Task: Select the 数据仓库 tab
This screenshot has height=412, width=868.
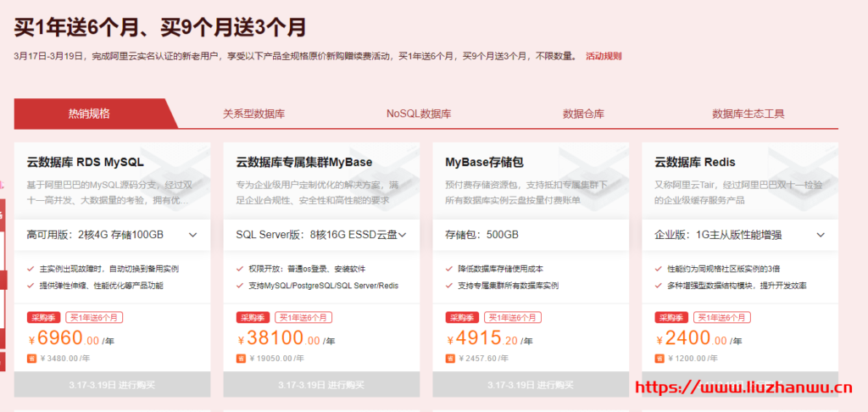Action: [583, 114]
